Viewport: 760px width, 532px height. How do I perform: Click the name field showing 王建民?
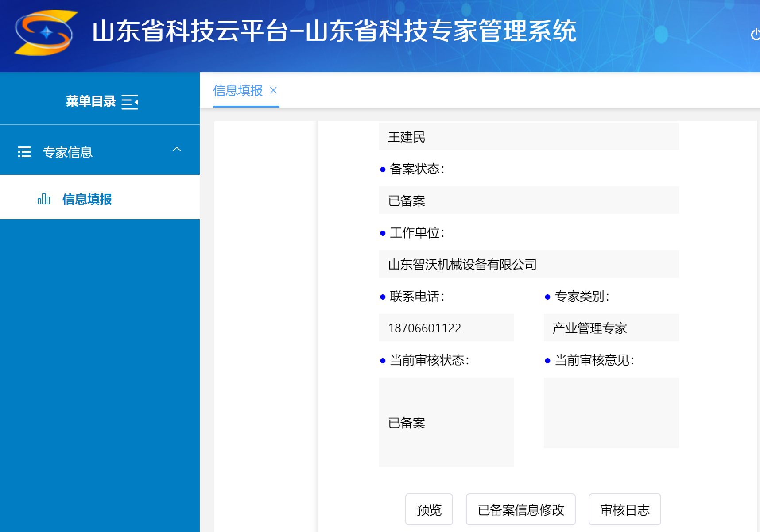click(528, 137)
